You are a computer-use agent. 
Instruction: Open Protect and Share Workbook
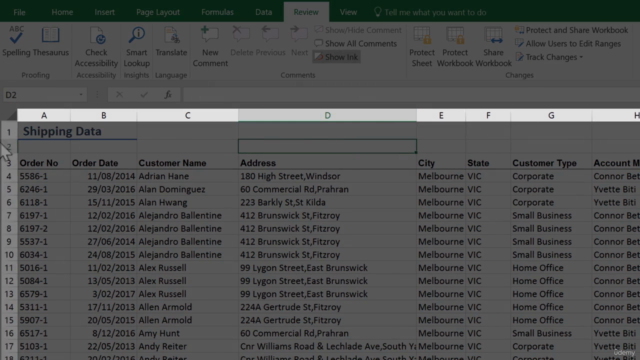point(571,30)
